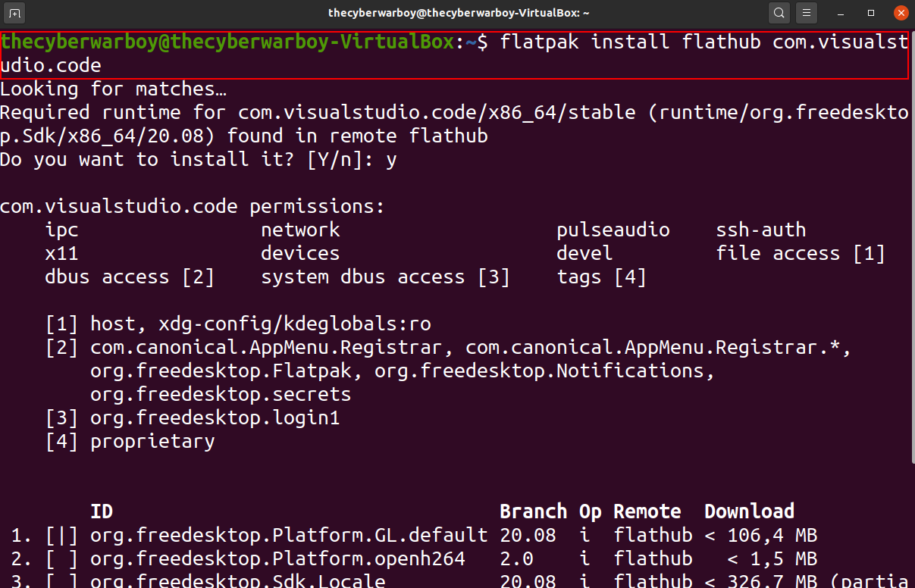Click the window title text in the header bar

point(459,13)
